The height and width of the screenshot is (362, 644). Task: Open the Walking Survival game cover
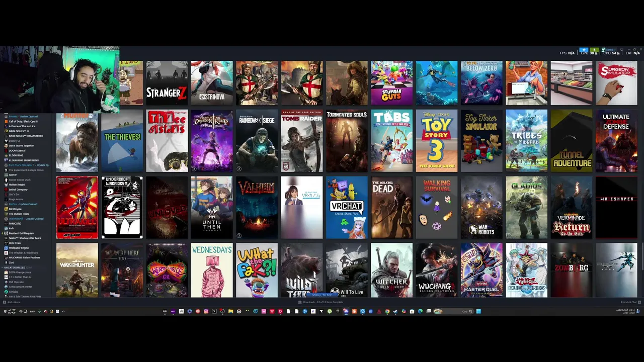click(x=436, y=207)
